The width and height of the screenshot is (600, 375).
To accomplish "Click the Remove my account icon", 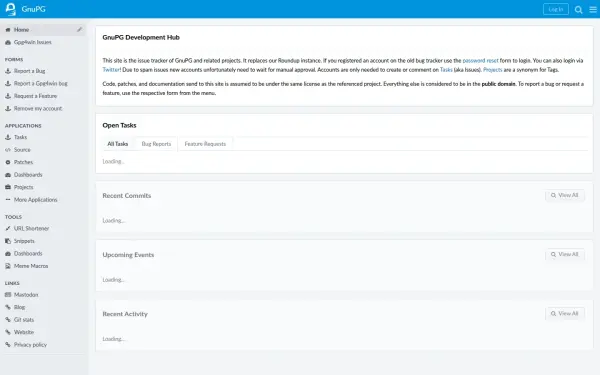I will pos(8,109).
